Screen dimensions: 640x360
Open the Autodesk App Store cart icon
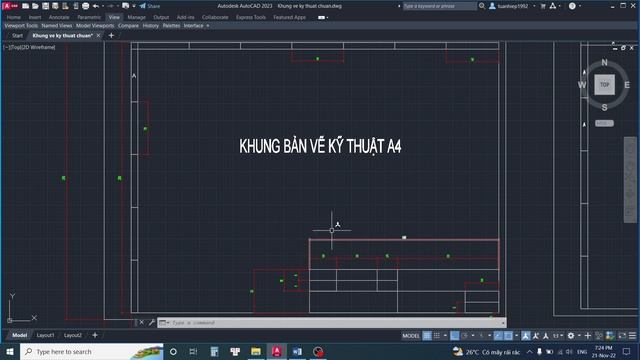[543, 6]
